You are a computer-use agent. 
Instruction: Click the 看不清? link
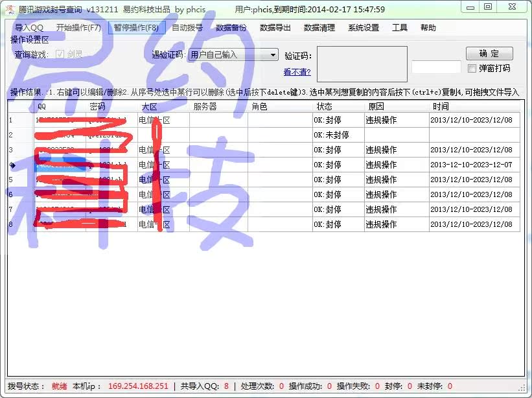coord(297,72)
